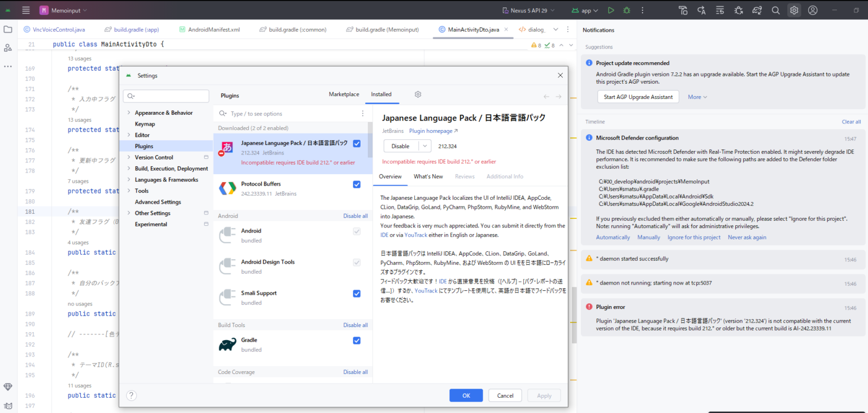Viewport: 868px width, 413px height.
Task: Select Keymap in the settings tree
Action: point(145,124)
